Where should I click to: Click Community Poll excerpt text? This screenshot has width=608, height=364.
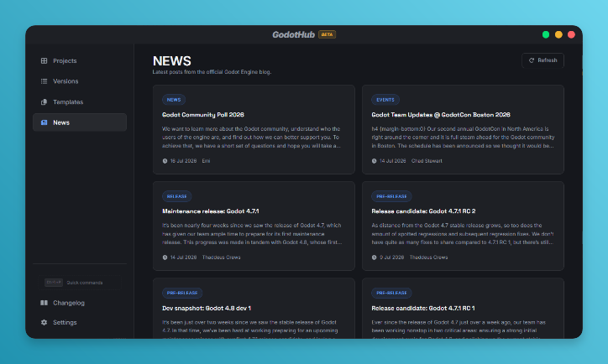click(x=251, y=138)
